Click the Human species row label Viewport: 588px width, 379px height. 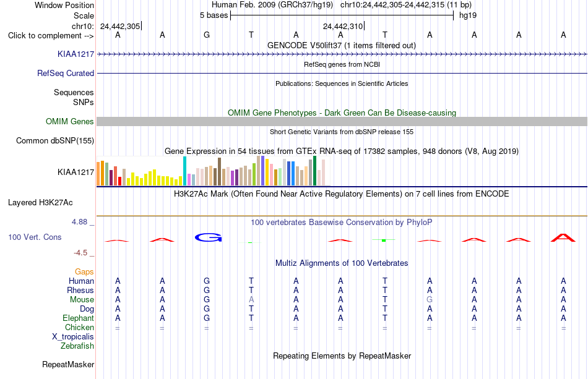[81, 281]
